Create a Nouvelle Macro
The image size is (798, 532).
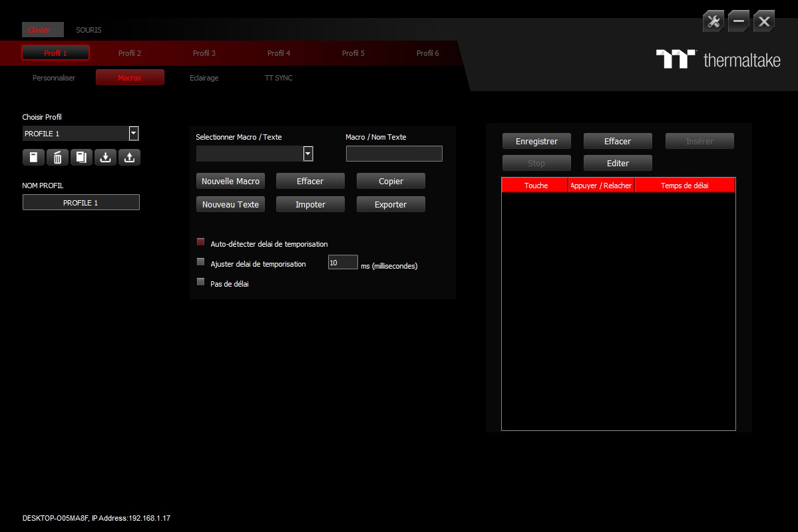(230, 180)
